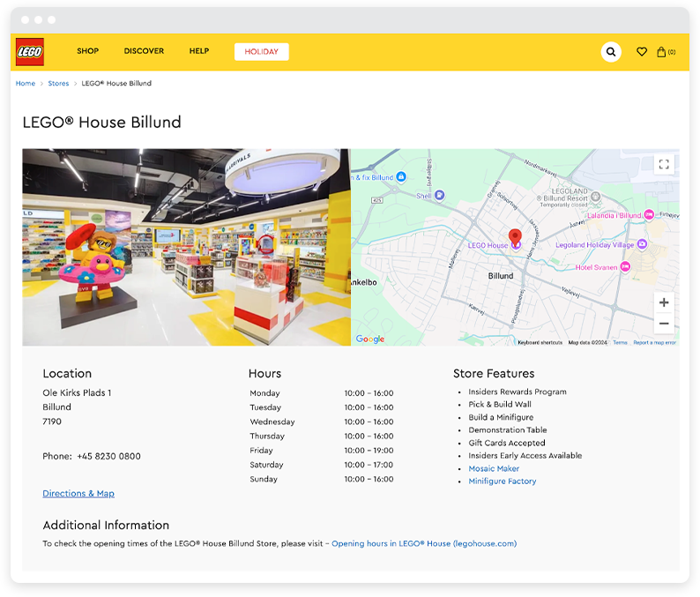The height and width of the screenshot is (597, 700).
Task: Click the LEGO® House Billund heading
Action: (x=101, y=122)
